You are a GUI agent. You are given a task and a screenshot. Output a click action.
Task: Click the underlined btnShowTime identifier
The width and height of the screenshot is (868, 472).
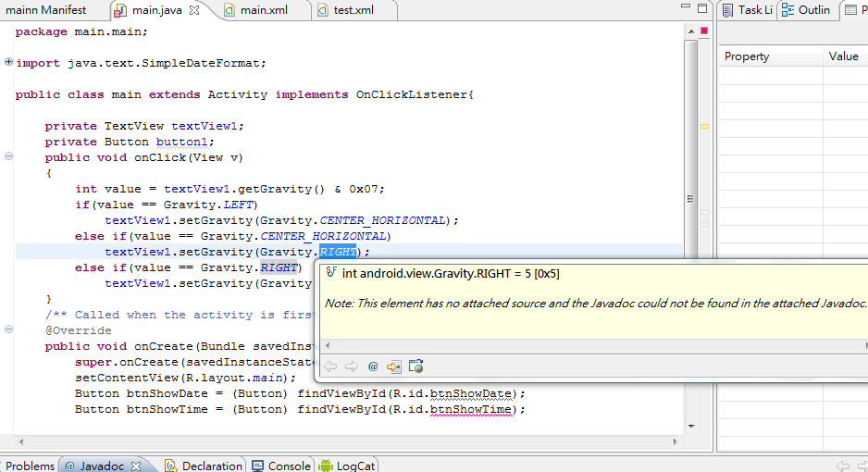tap(470, 409)
